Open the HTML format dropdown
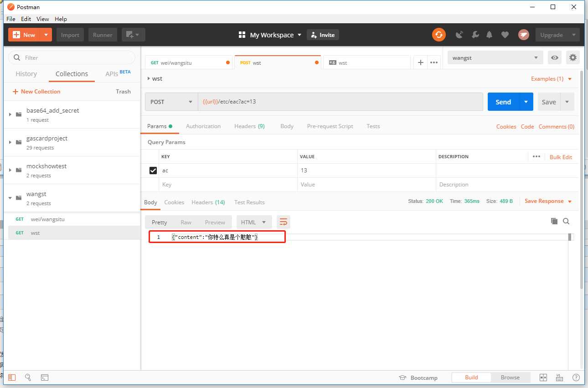 pyautogui.click(x=254, y=222)
